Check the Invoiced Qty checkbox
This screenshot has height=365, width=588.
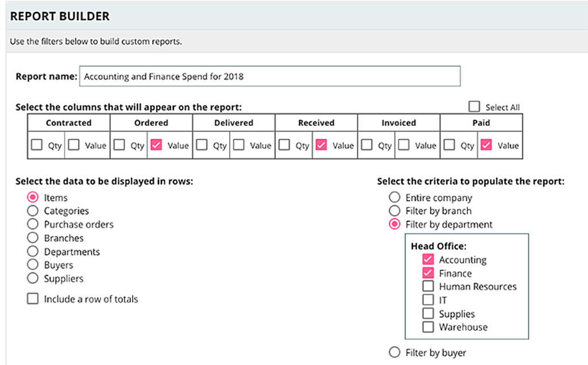(x=366, y=145)
